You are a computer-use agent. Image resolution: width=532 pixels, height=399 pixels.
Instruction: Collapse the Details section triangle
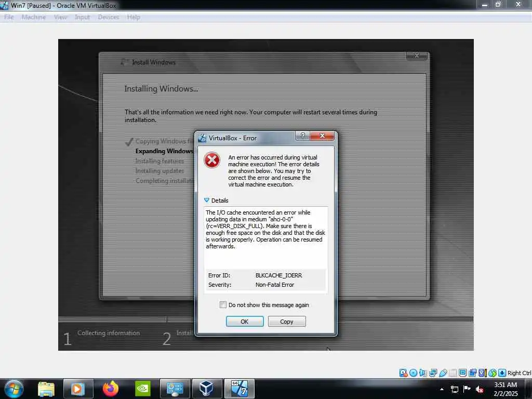[x=207, y=200]
